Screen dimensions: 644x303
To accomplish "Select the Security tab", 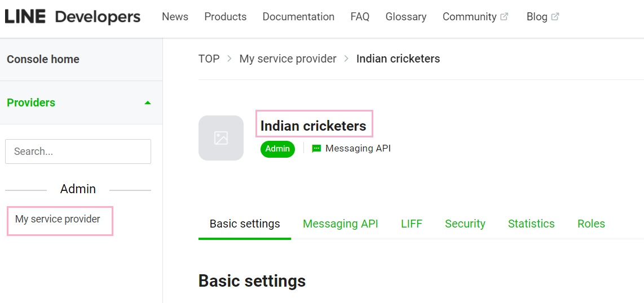I will pos(465,224).
